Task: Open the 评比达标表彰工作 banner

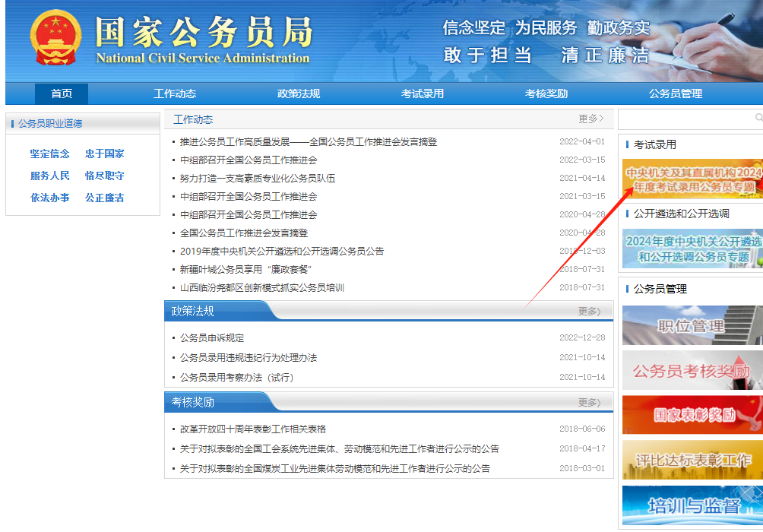Action: point(692,460)
